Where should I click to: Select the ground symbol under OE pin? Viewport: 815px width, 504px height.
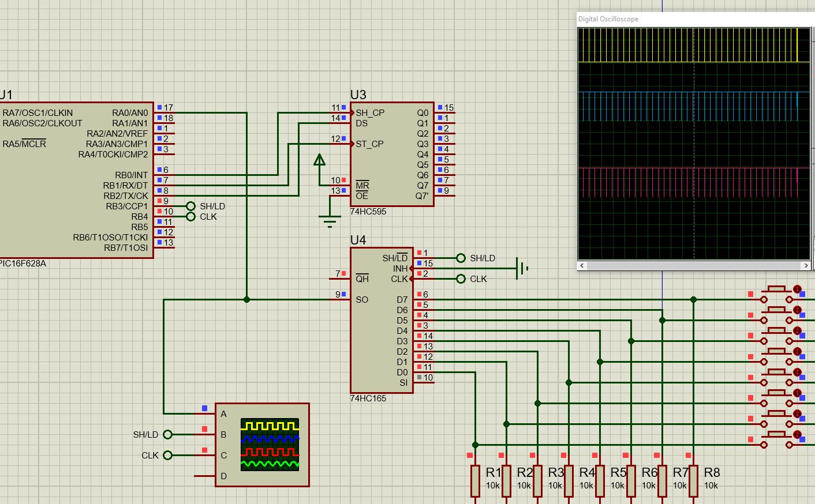[x=330, y=221]
